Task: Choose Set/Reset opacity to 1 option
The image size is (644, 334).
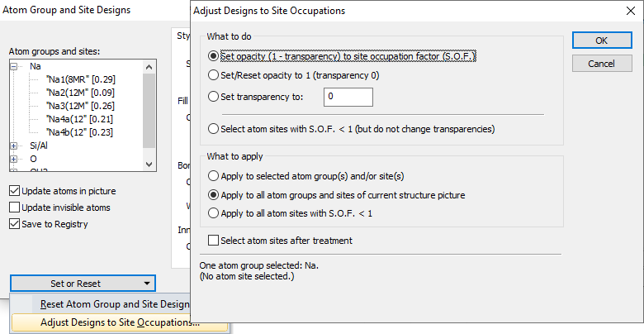Action: 215,74
